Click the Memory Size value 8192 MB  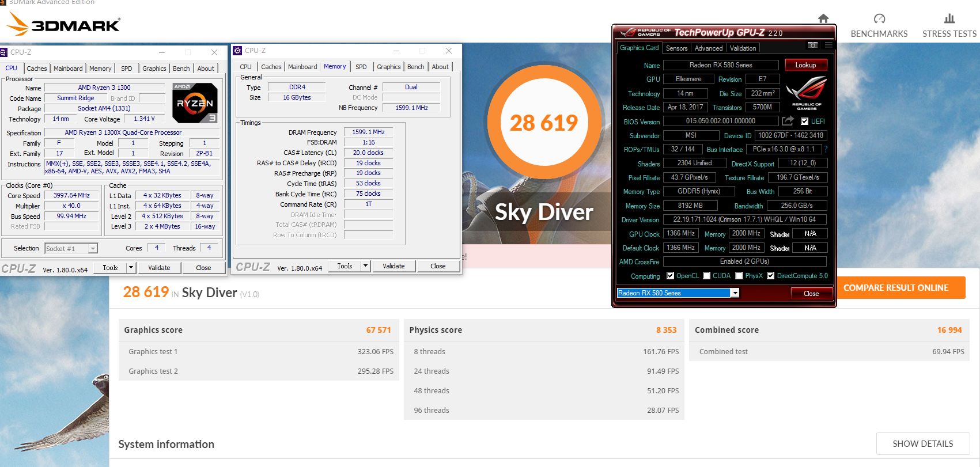690,205
